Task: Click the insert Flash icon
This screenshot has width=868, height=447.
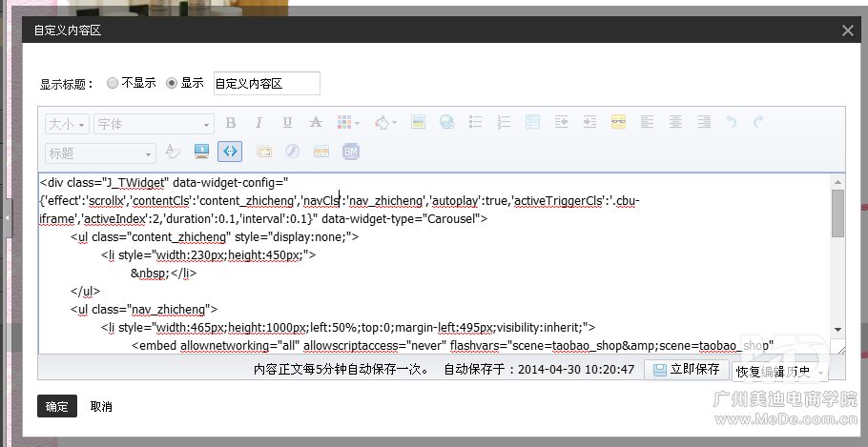Action: pyautogui.click(x=292, y=151)
